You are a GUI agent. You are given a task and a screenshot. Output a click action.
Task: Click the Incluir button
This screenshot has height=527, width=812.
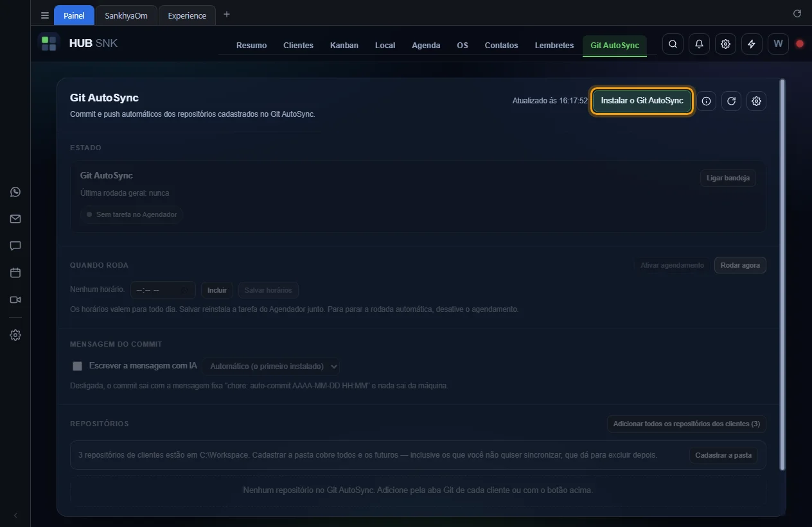tap(217, 290)
